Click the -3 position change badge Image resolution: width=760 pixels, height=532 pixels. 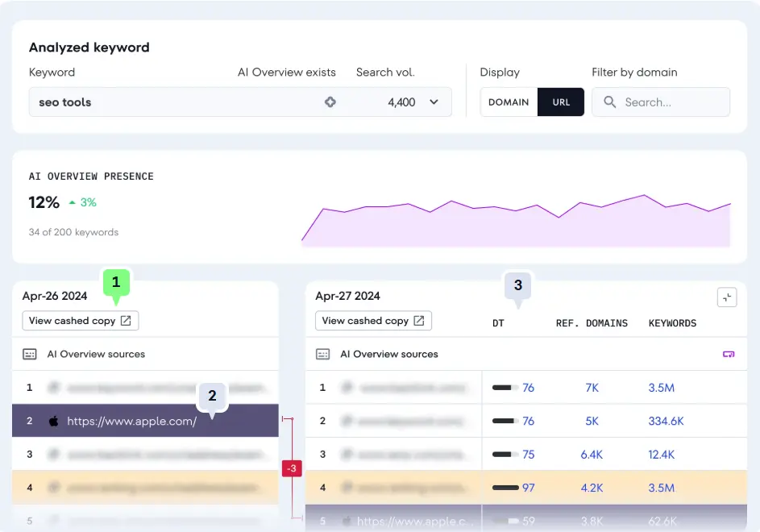tap(292, 468)
